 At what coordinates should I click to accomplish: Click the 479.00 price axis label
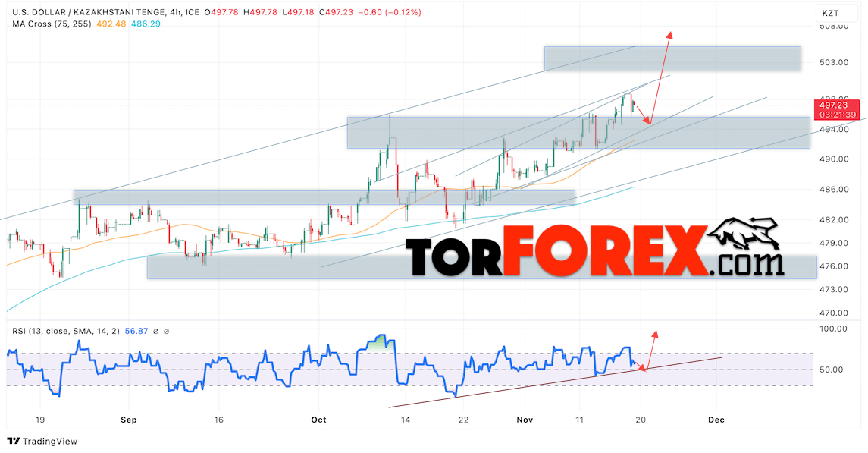[x=834, y=243]
